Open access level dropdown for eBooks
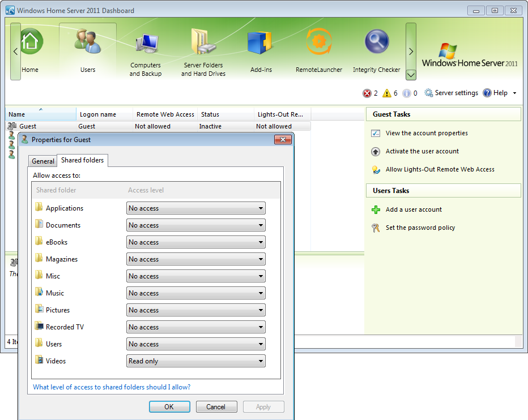 196,242
